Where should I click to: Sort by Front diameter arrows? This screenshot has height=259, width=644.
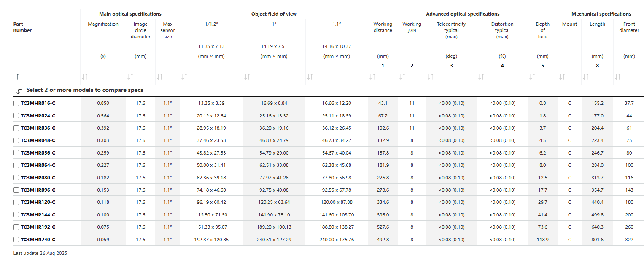(x=618, y=77)
